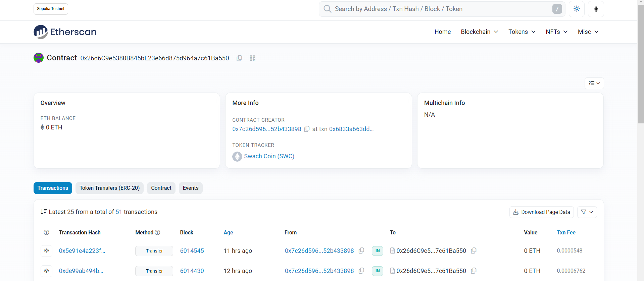Viewport: 644px width, 281px height.
Task: Copy the contract address next to the title
Action: coord(239,58)
